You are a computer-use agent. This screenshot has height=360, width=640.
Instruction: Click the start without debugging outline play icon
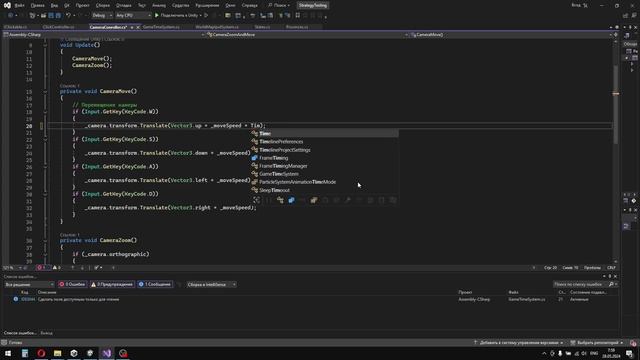[206, 16]
